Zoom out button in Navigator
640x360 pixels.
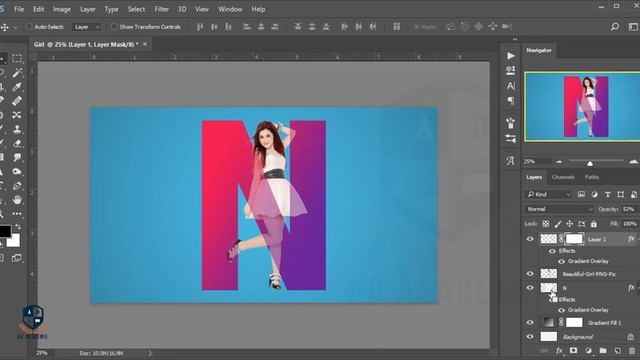click(559, 162)
